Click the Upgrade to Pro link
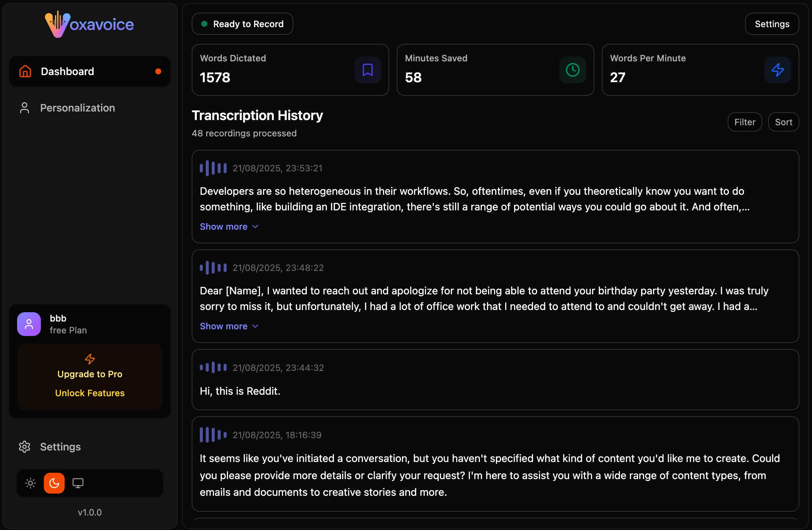812x530 pixels. [90, 374]
